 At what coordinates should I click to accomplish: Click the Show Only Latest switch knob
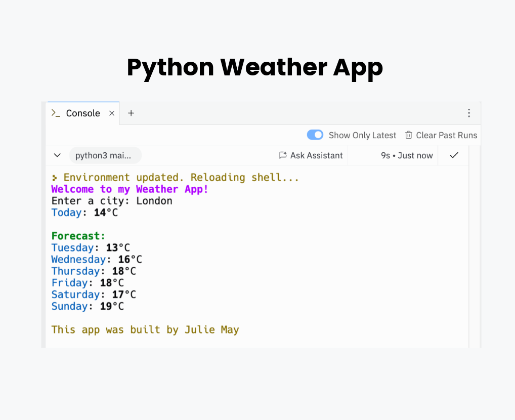tap(319, 135)
